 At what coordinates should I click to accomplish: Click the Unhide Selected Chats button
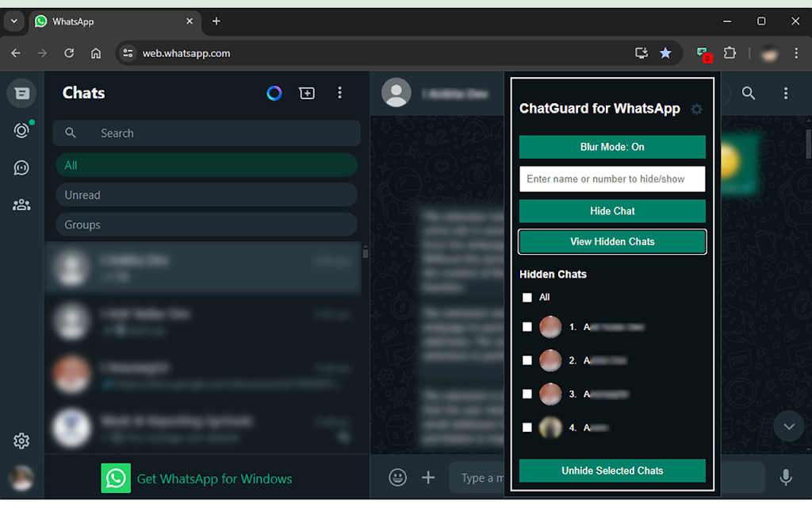[612, 471]
